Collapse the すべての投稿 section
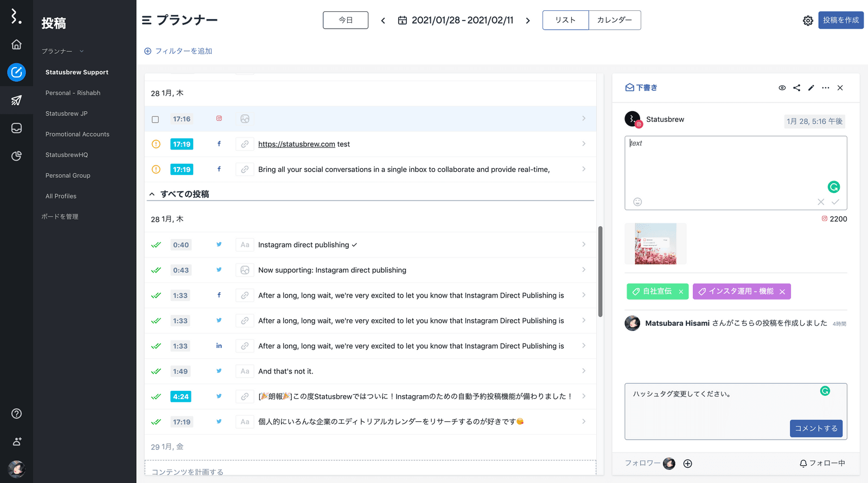This screenshot has height=483, width=868. 152,194
